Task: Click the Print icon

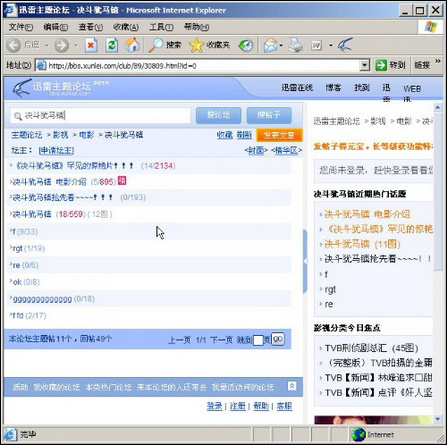Action: click(295, 45)
